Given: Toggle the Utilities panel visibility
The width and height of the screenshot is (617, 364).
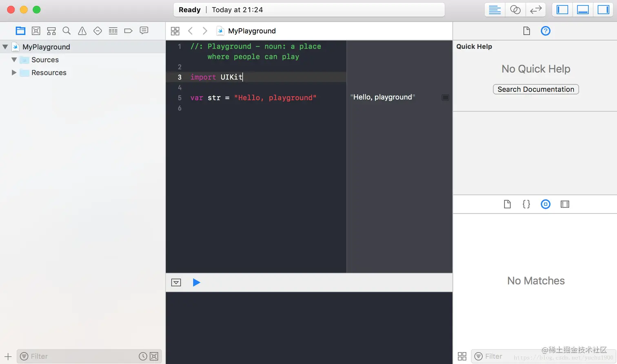Looking at the screenshot, I should tap(603, 10).
